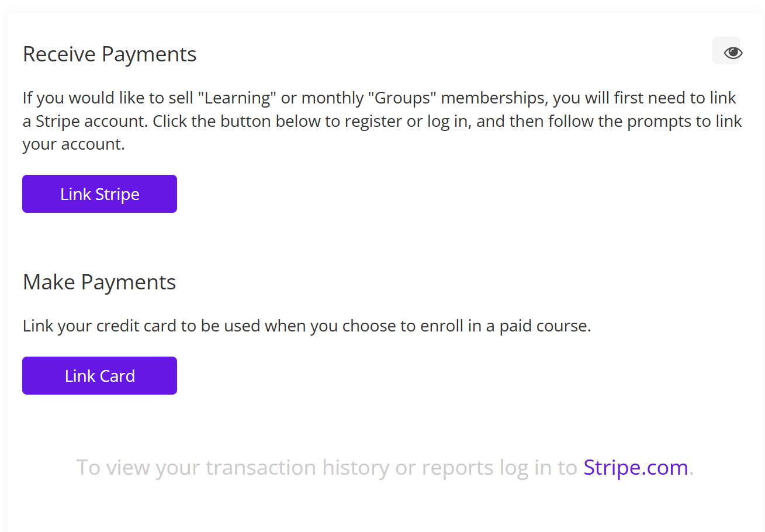Select the Make Payments heading
Image resolution: width=765 pixels, height=532 pixels.
pos(99,282)
